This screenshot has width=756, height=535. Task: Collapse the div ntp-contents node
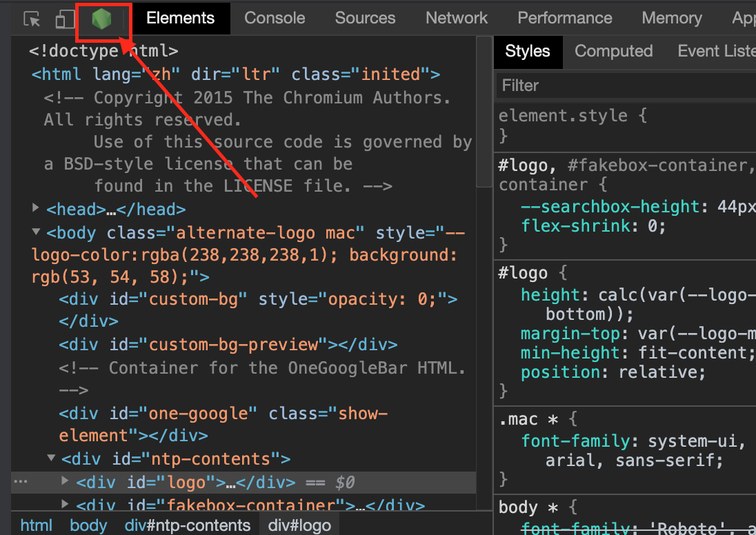coord(51,458)
